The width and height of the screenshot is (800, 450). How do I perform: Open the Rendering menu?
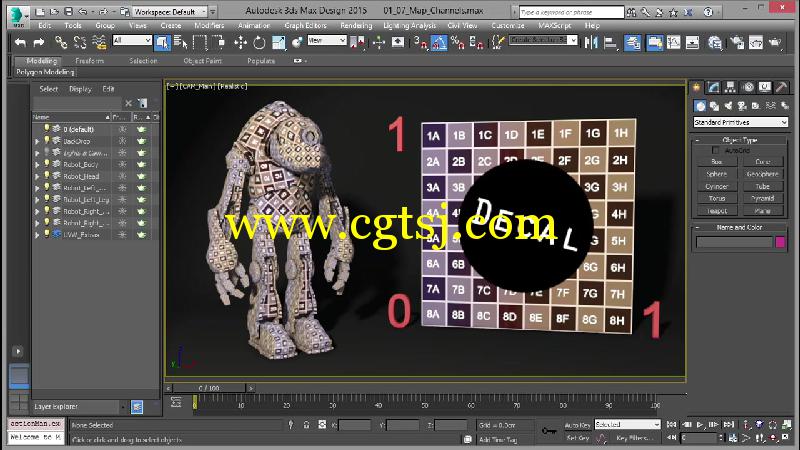point(356,26)
